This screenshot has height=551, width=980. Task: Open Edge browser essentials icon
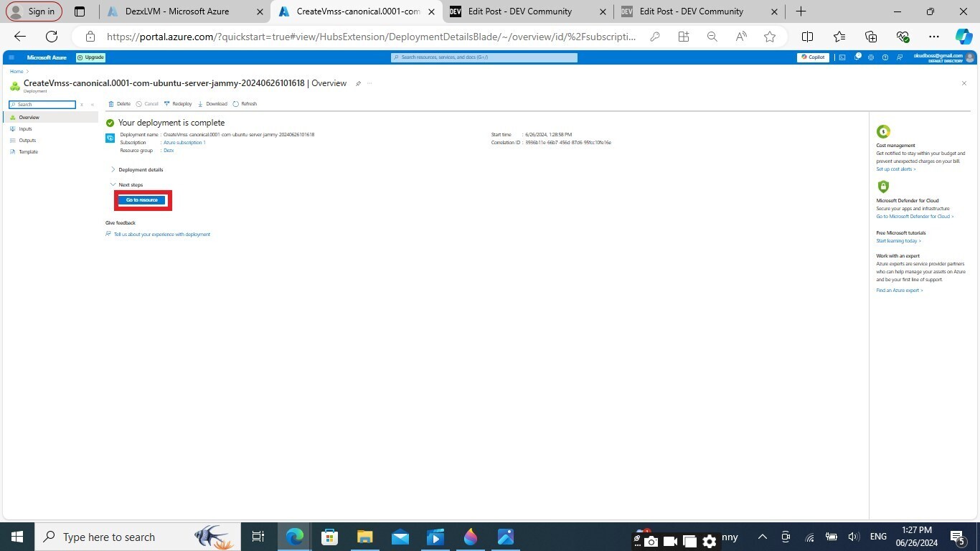pyautogui.click(x=903, y=37)
